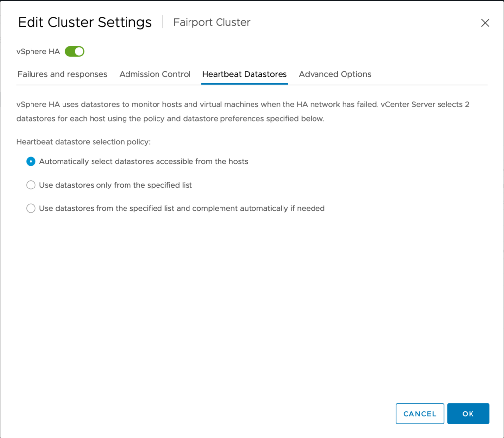This screenshot has height=438, width=504.
Task: Click the "Automatically select datastores accessible from the hosts" label
Action: click(x=143, y=161)
